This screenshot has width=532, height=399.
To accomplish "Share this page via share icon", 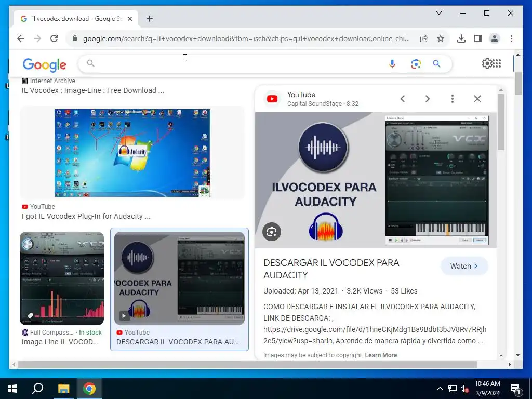I will [424, 38].
